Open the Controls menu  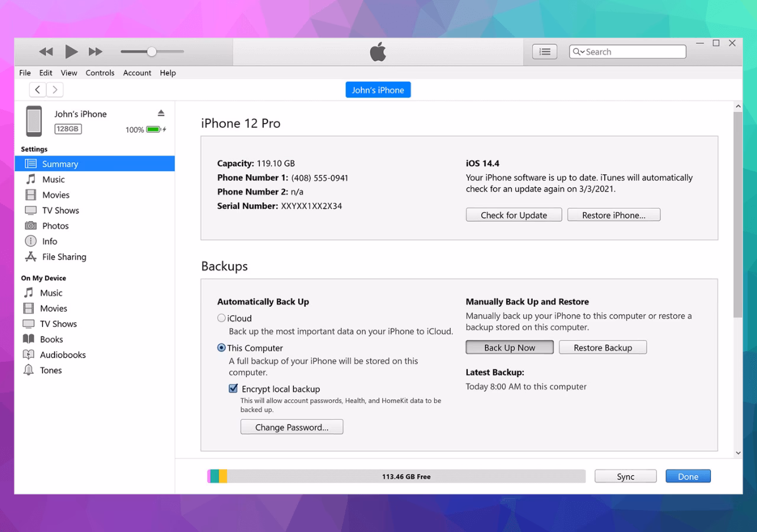tap(100, 73)
